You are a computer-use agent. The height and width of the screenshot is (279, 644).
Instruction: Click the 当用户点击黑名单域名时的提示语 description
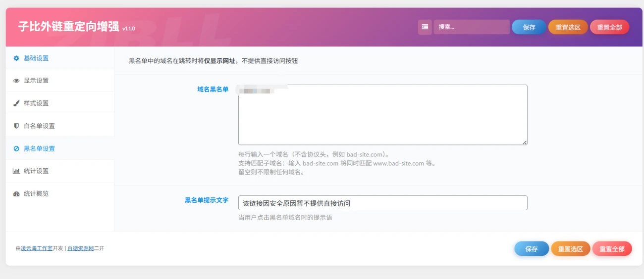285,217
